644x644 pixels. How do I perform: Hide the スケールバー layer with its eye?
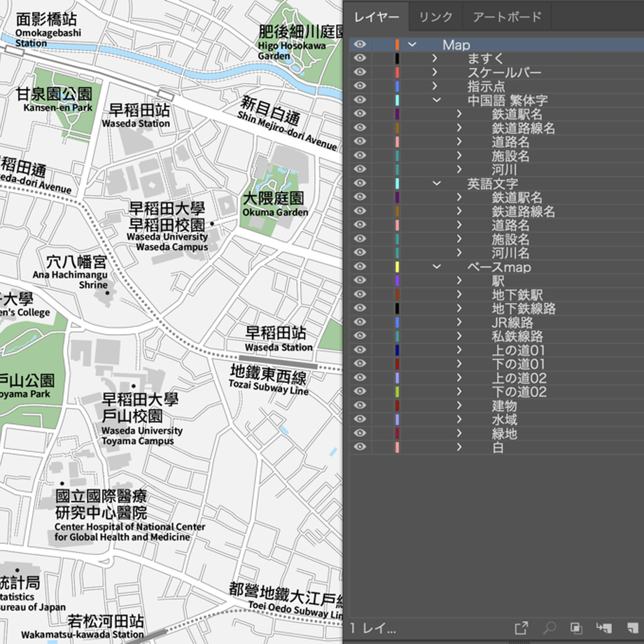pos(360,72)
